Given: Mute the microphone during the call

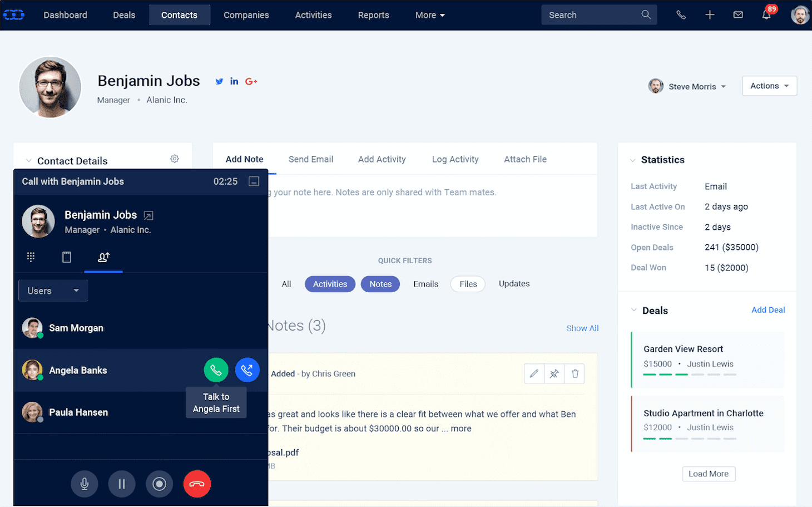Looking at the screenshot, I should (84, 484).
